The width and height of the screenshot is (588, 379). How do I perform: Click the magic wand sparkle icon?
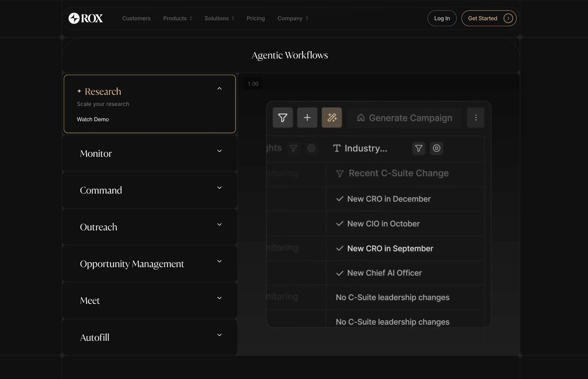click(332, 118)
